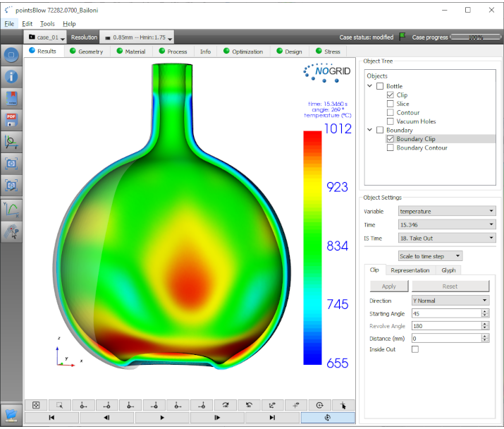This screenshot has height=429, width=504.
Task: Collapse the Boundary tree node
Action: [369, 130]
